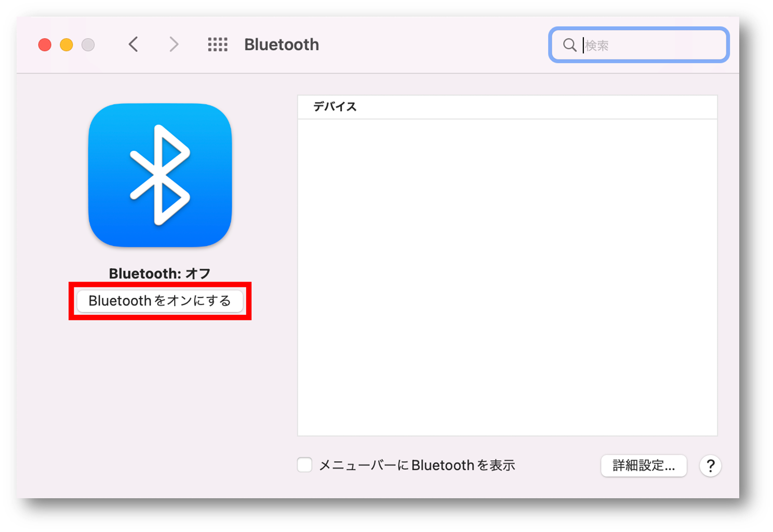Click the メニューバーにBluetoothを表示 label text
This screenshot has width=773, height=532.
tap(417, 465)
